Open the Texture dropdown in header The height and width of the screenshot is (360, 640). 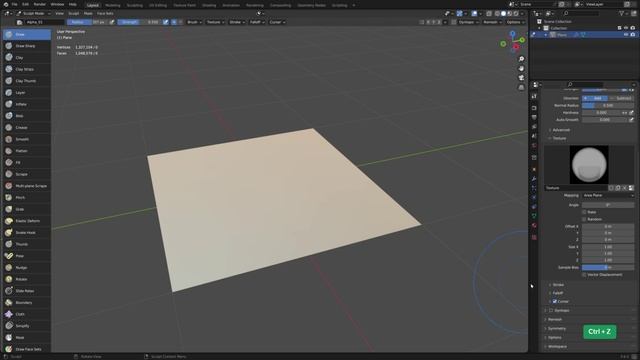[216, 22]
